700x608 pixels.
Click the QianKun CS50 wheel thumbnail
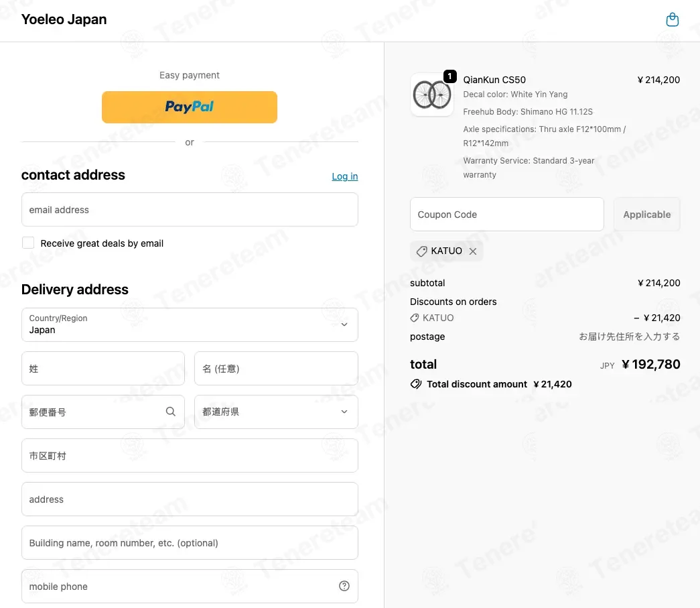coord(431,95)
